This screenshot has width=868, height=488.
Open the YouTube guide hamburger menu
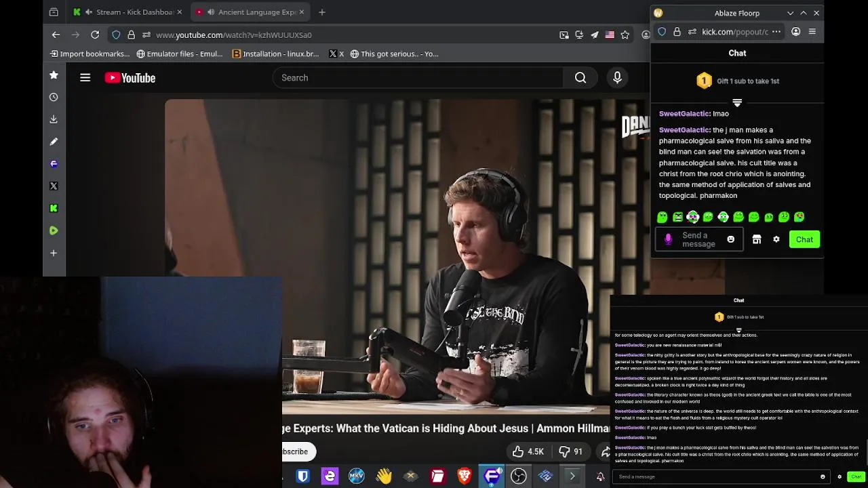(85, 78)
